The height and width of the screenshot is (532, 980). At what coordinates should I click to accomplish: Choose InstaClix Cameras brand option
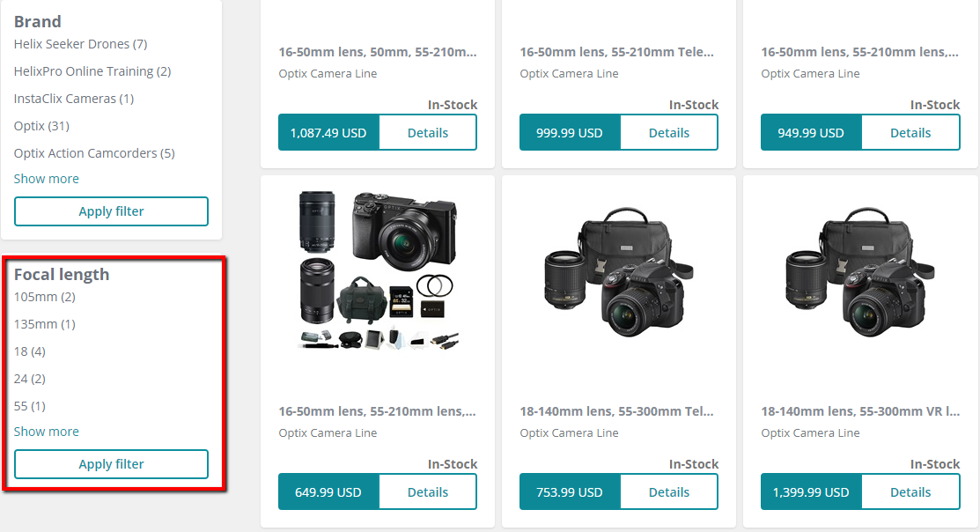[x=74, y=99]
